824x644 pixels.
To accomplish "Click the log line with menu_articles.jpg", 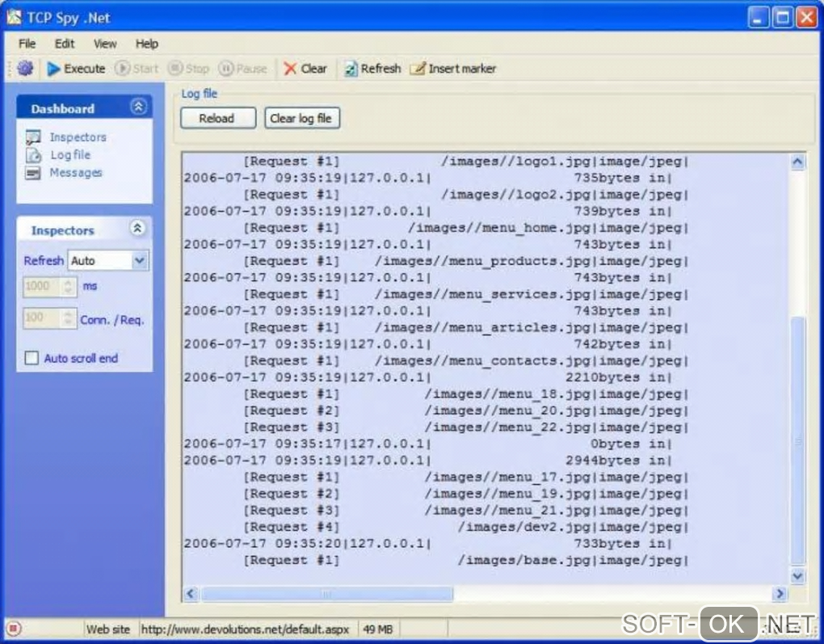I will pyautogui.click(x=465, y=327).
